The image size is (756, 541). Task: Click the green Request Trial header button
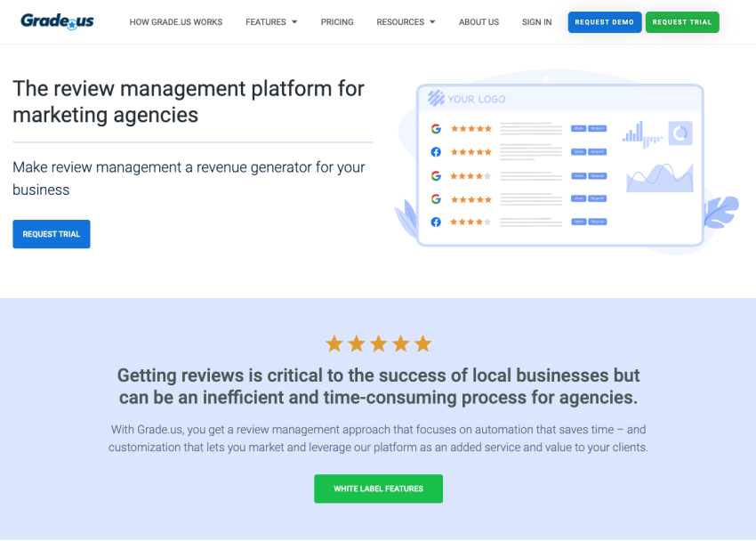click(x=682, y=22)
